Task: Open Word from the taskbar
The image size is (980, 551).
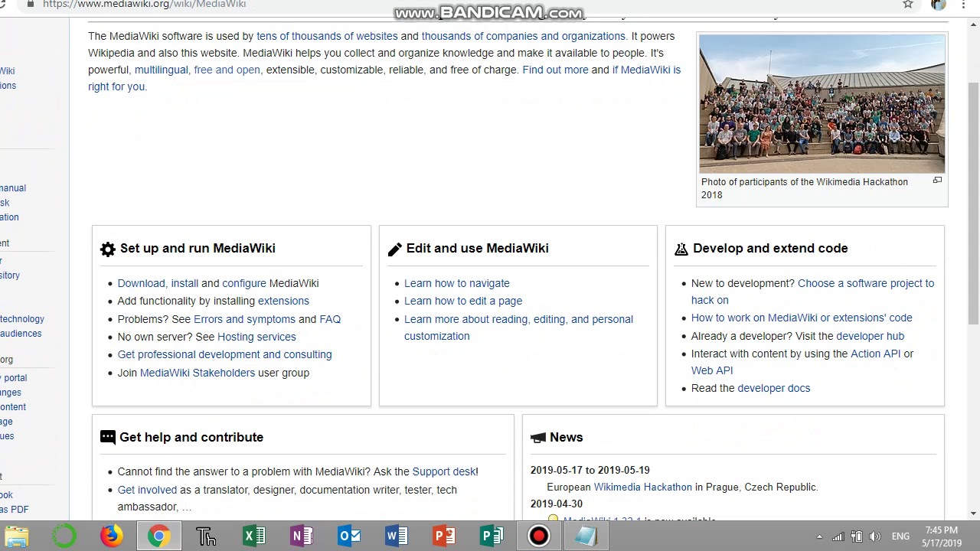Action: click(396, 536)
